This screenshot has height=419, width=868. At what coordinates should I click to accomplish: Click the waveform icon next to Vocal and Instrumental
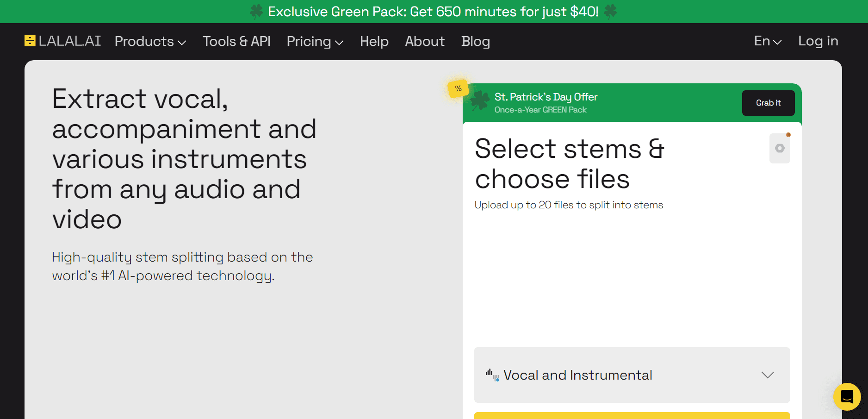point(492,375)
